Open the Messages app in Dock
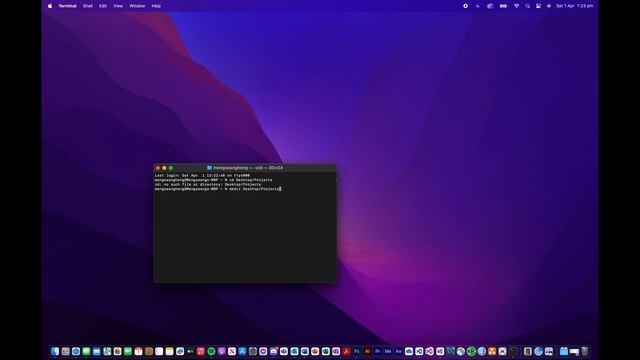Image resolution: width=640 pixels, height=360 pixels. [x=86, y=351]
